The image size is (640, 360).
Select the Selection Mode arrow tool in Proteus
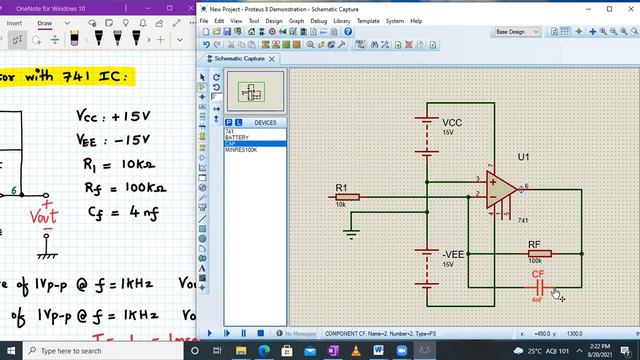tap(202, 77)
